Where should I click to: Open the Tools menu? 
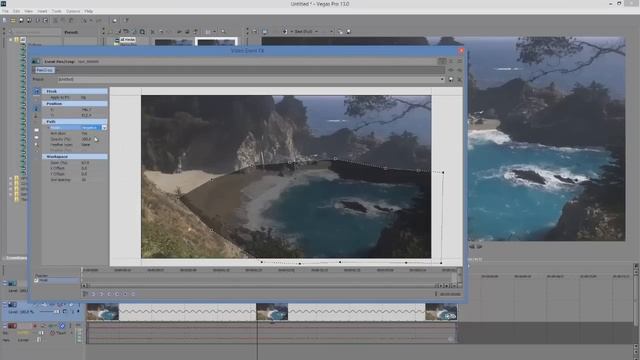[56, 11]
